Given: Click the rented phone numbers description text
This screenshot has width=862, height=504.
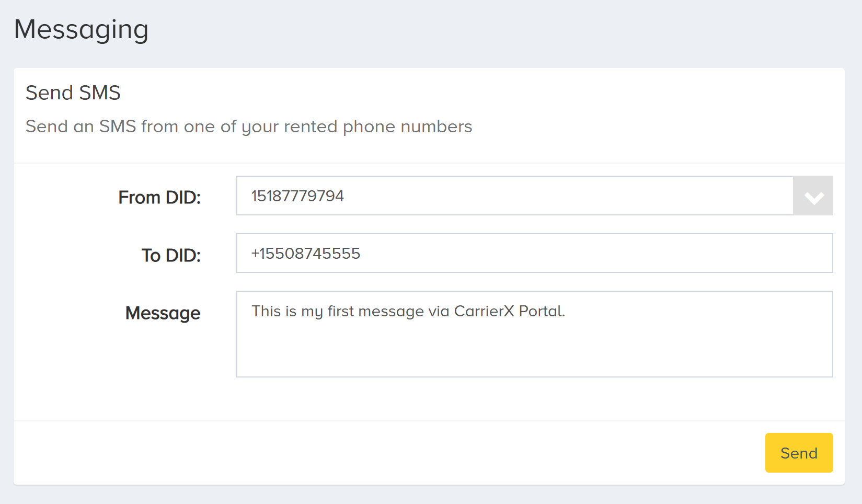Looking at the screenshot, I should (x=249, y=126).
